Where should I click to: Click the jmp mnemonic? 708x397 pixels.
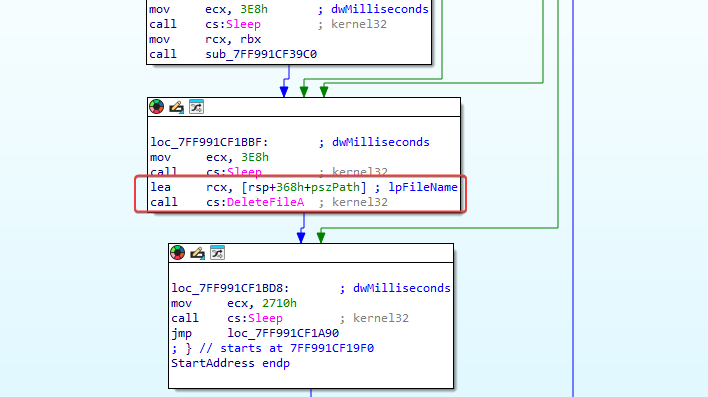tap(182, 333)
